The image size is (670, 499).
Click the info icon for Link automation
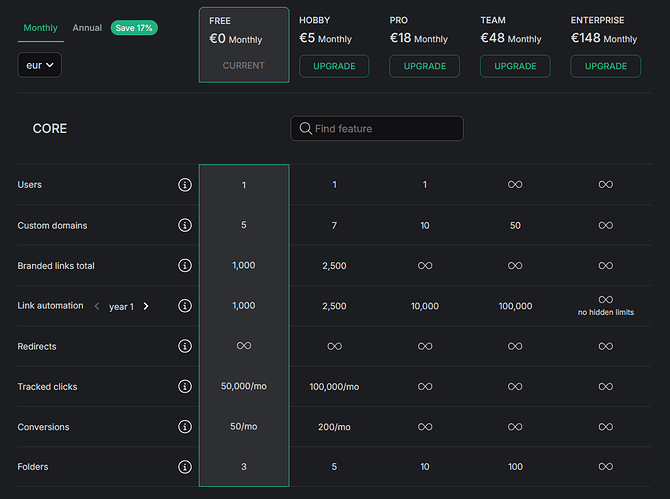point(184,306)
